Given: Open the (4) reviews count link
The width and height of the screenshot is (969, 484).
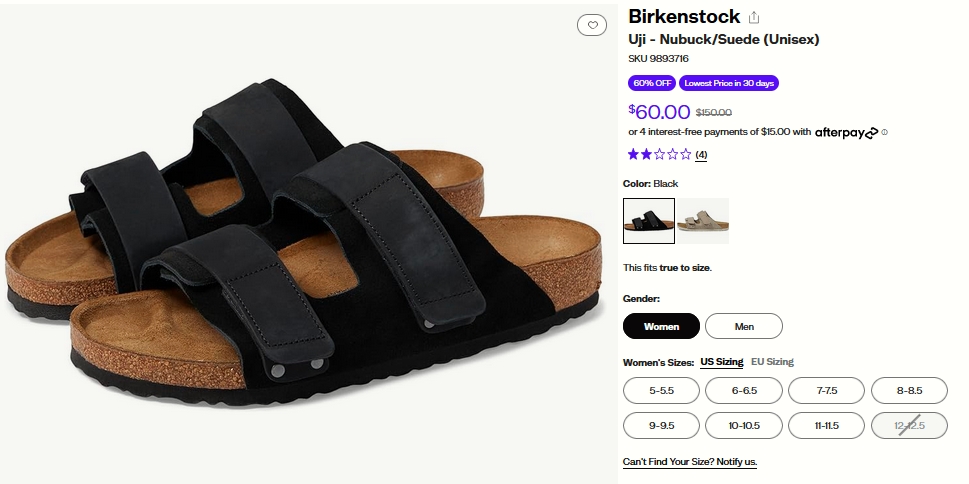Looking at the screenshot, I should [x=701, y=155].
